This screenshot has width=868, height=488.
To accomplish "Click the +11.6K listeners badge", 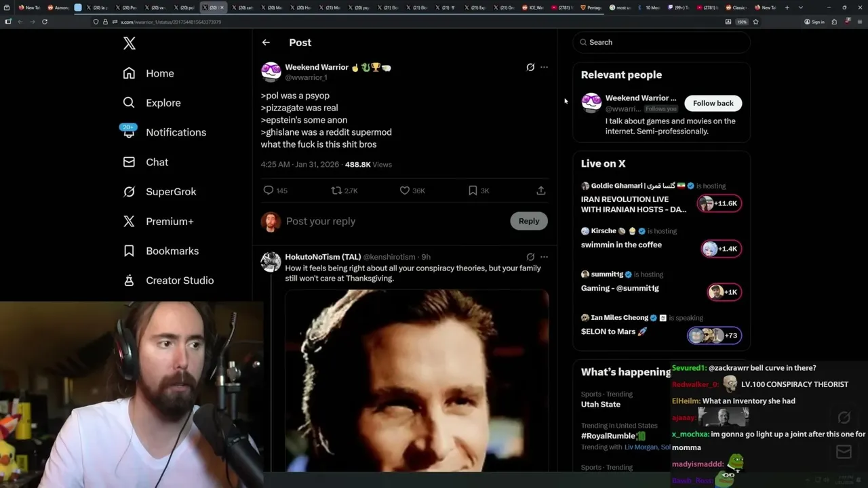I will pyautogui.click(x=719, y=203).
